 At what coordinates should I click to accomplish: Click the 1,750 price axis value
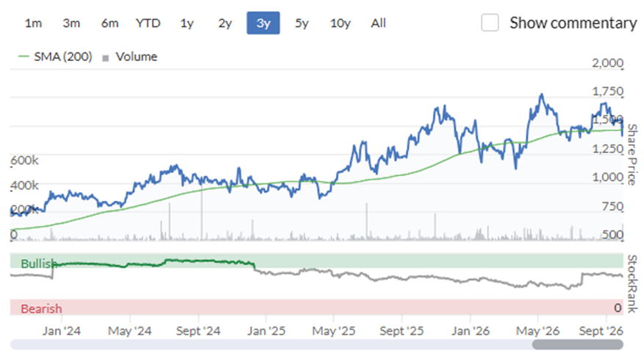[x=607, y=91]
